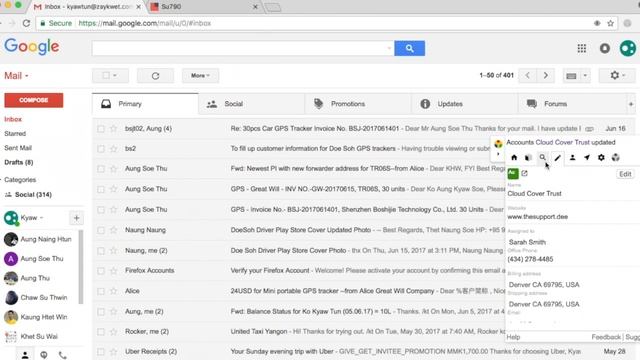The height and width of the screenshot is (360, 640).
Task: Bookmark this page with star icon
Action: click(610, 23)
